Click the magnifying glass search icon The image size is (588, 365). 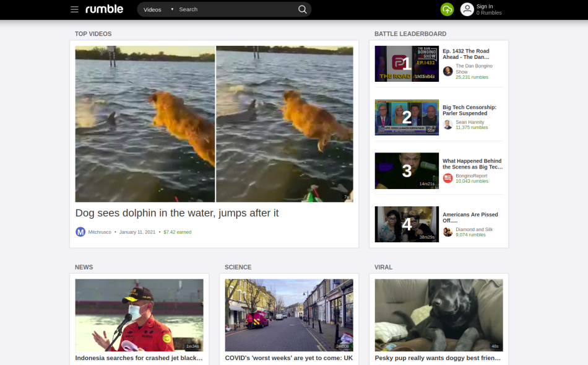[x=302, y=9]
